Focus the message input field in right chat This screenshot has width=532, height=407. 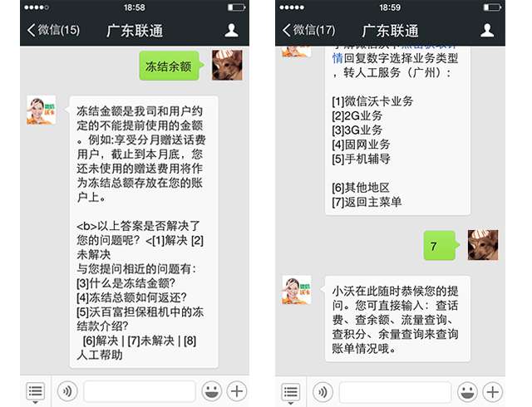click(x=395, y=392)
